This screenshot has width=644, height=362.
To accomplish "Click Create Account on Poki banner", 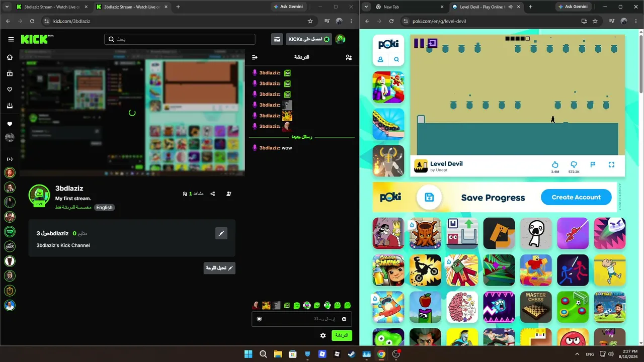I will coord(576,197).
